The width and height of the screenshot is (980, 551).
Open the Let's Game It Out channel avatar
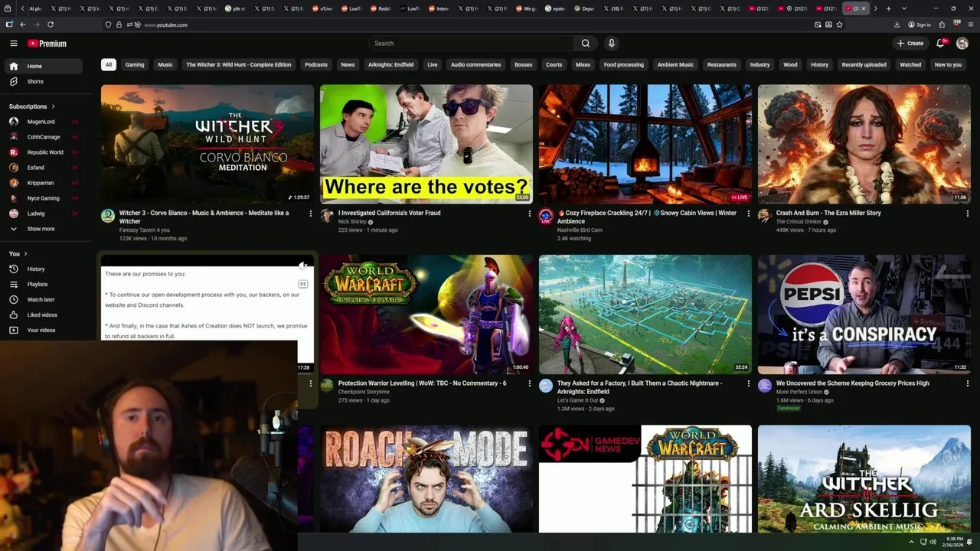546,386
